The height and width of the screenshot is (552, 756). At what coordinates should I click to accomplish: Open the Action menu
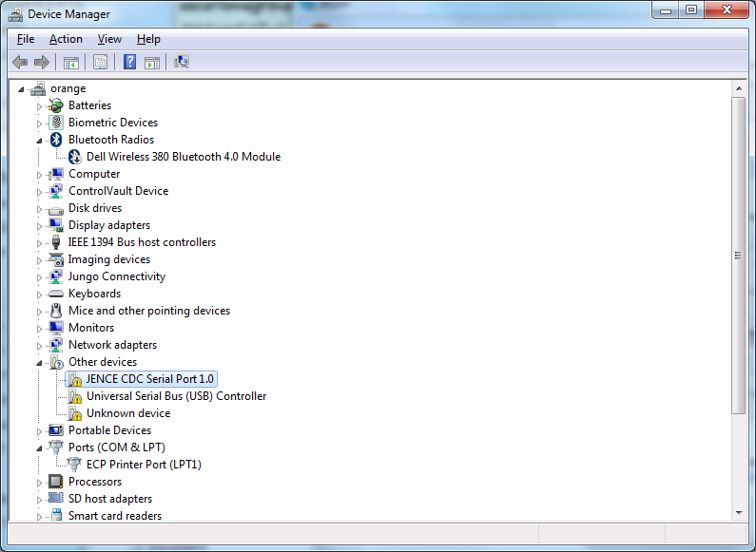66,39
